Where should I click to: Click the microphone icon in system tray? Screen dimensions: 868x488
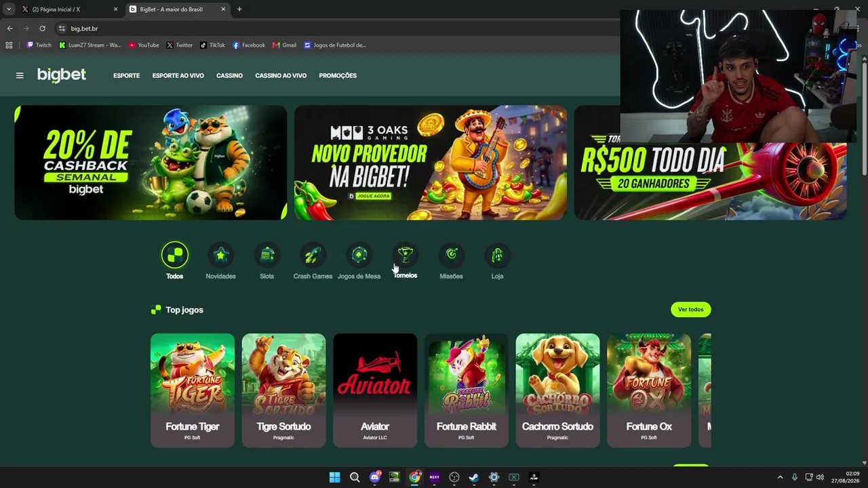[794, 477]
